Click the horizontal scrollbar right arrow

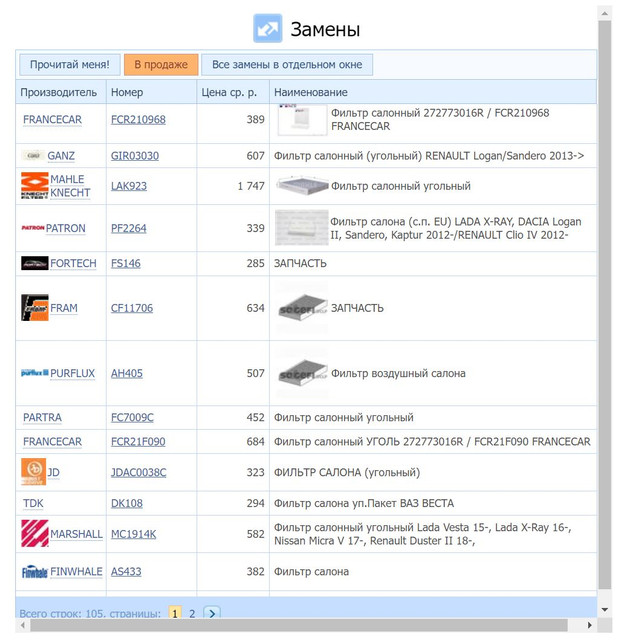pyautogui.click(x=589, y=625)
